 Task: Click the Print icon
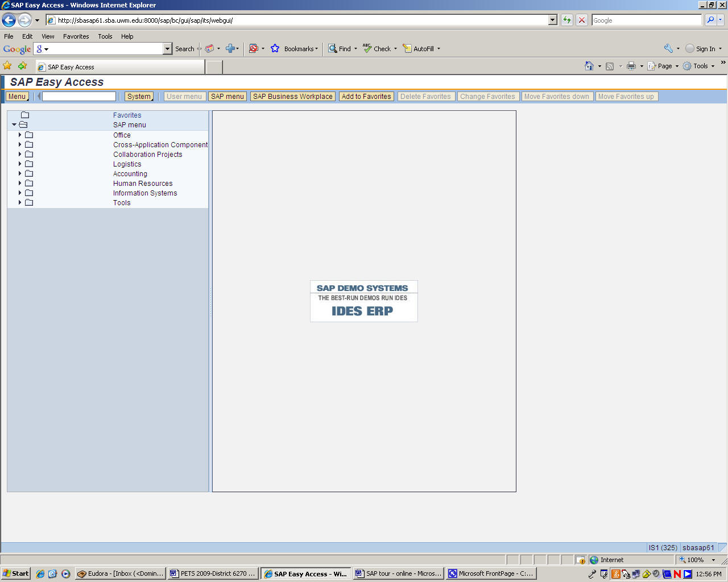coord(631,66)
